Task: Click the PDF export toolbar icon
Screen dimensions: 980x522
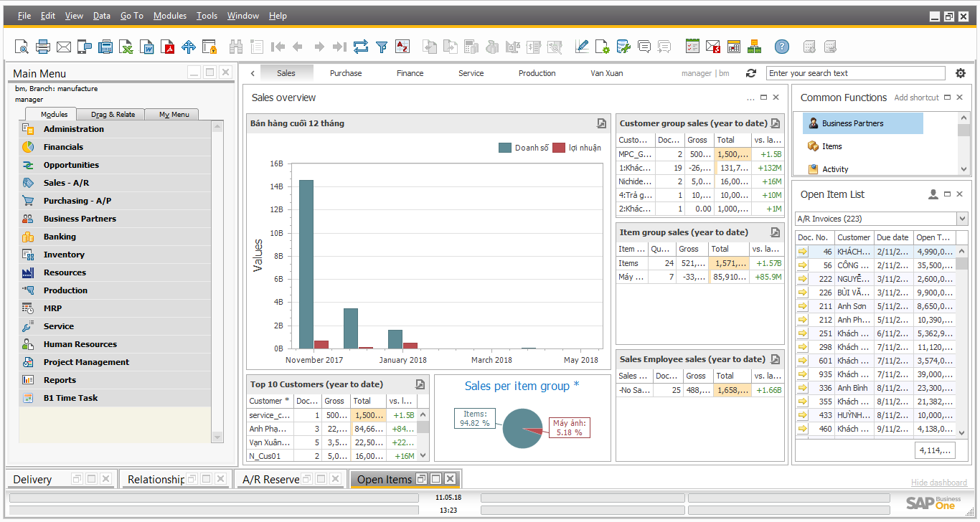Action: coord(168,47)
